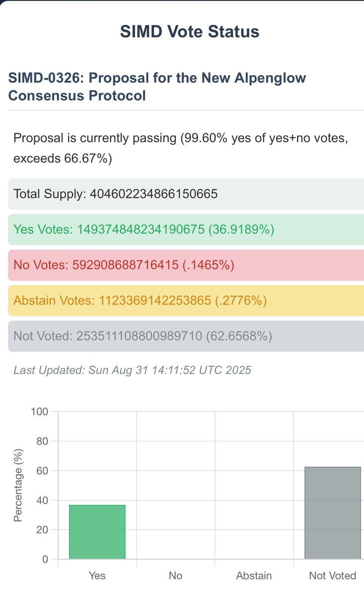Select the red No Votes row
This screenshot has height=597, width=364.
click(186, 265)
